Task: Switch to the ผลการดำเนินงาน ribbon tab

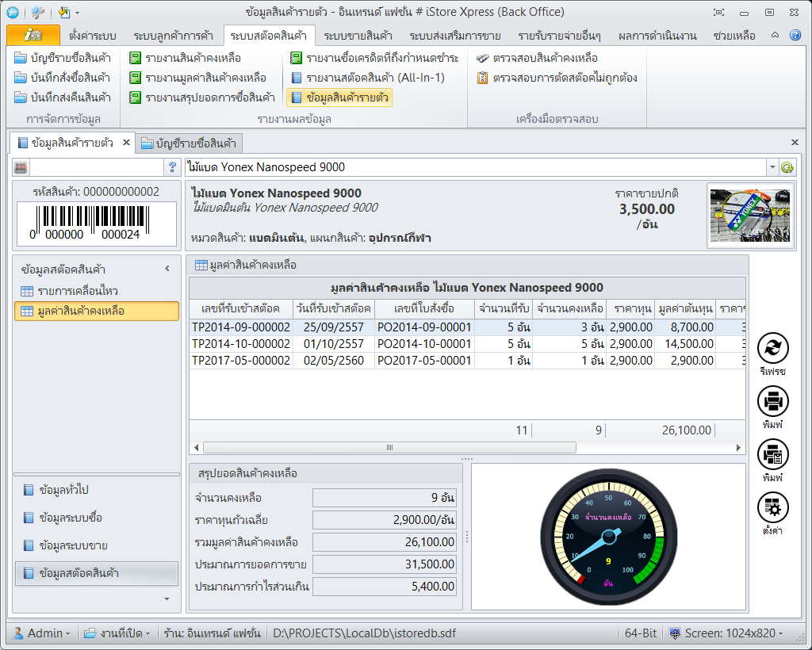Action: click(x=657, y=36)
